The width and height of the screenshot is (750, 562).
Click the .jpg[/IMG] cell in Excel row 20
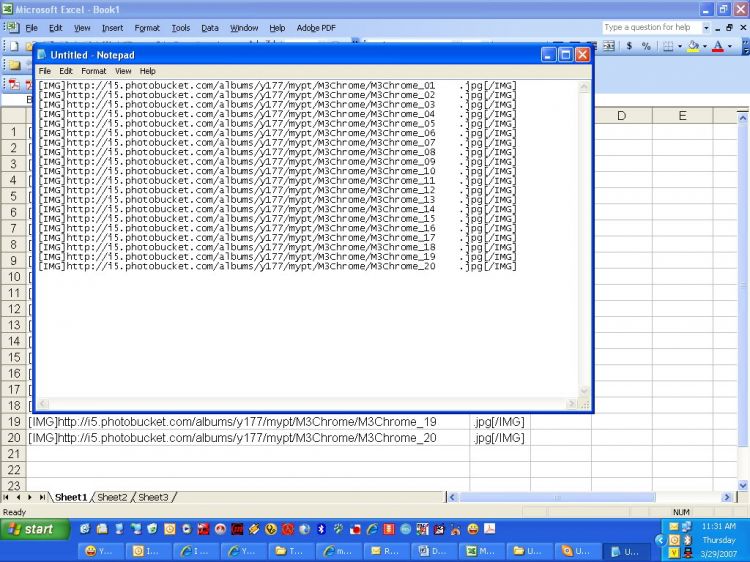coord(500,438)
